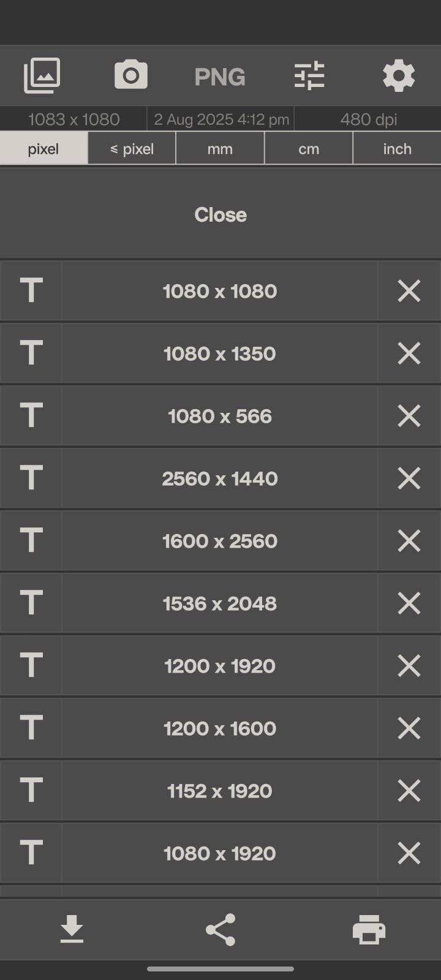Screen dimensions: 441x980
Task: Edit title of 2560 x 1440 preset
Action: pos(31,478)
